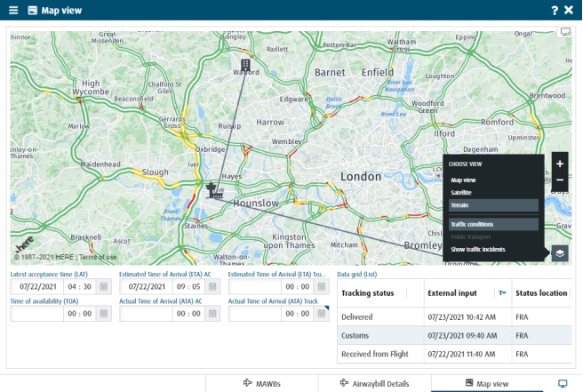
Task: Select Satellite view option
Action: pos(493,192)
